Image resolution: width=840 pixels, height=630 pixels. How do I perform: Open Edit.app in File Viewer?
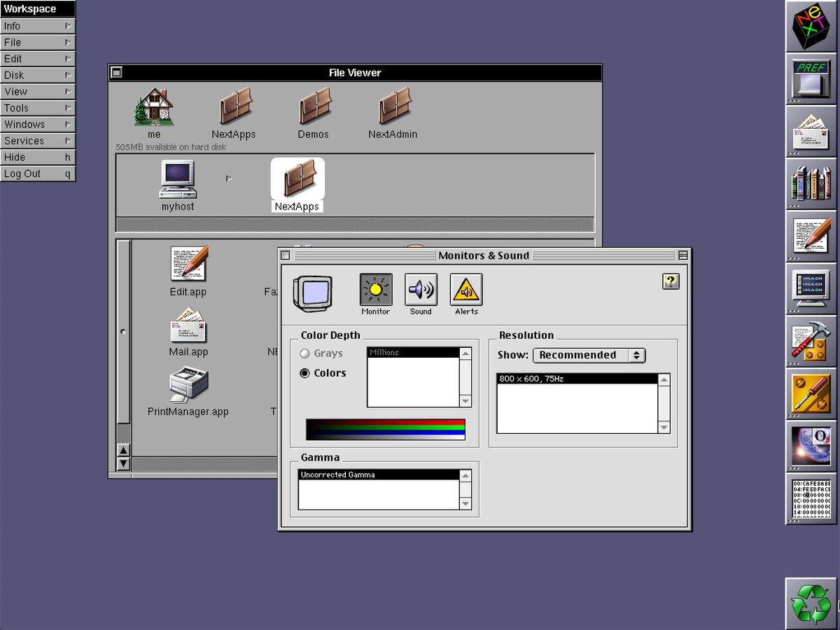tap(188, 264)
